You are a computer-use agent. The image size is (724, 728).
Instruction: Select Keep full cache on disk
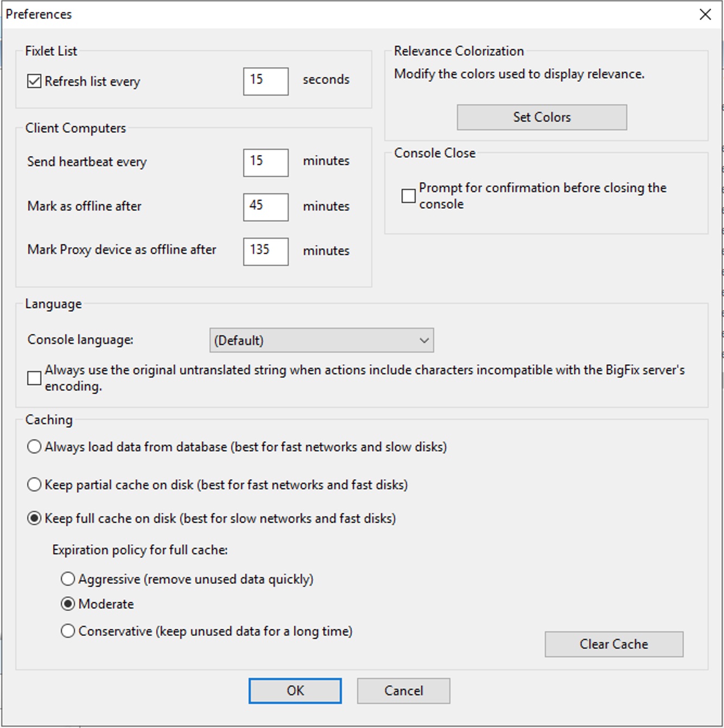click(34, 518)
